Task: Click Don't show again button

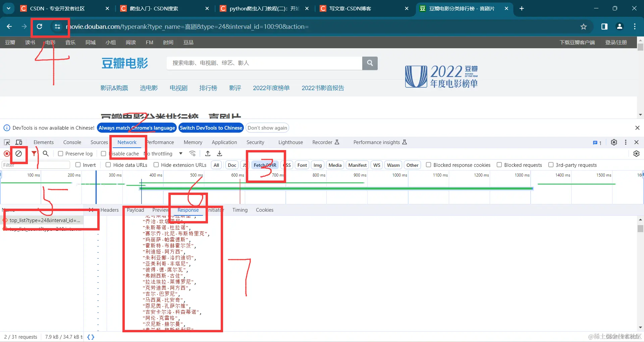Action: [267, 128]
